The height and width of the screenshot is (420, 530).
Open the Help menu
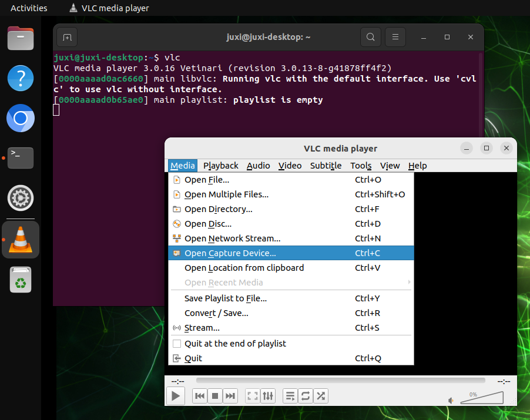417,166
